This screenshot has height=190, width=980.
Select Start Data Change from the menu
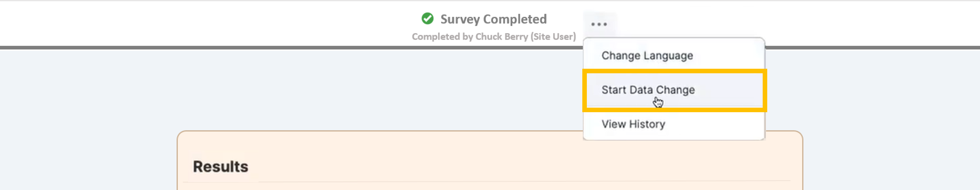[x=648, y=90]
